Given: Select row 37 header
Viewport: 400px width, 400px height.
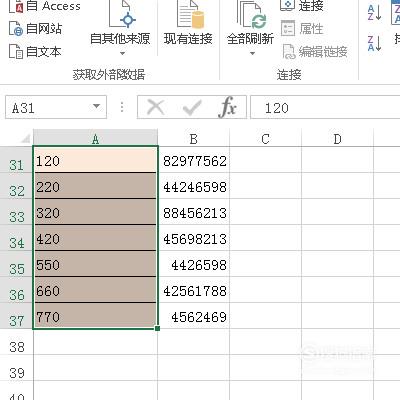Looking at the screenshot, I should (x=16, y=316).
